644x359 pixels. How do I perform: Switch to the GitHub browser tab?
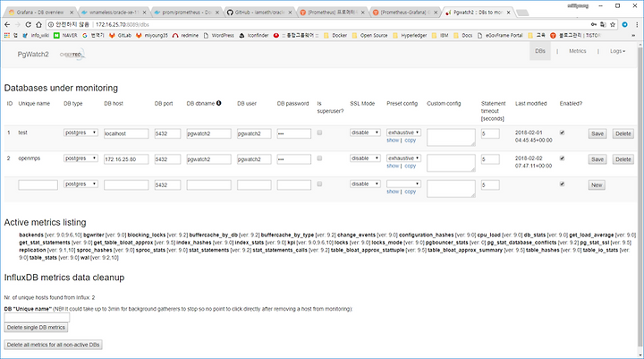[x=259, y=13]
